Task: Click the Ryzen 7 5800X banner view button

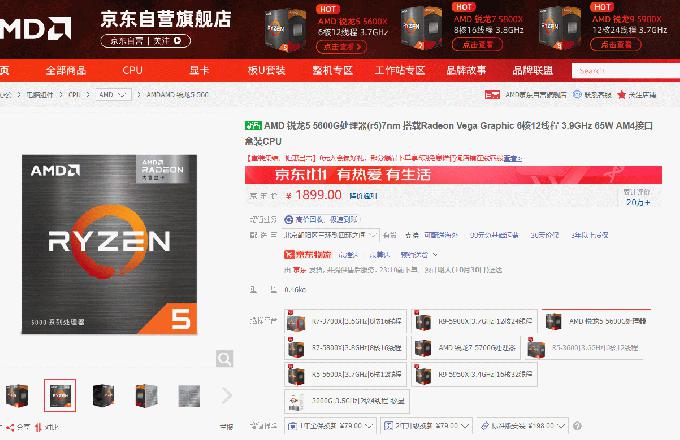Action: [477, 44]
